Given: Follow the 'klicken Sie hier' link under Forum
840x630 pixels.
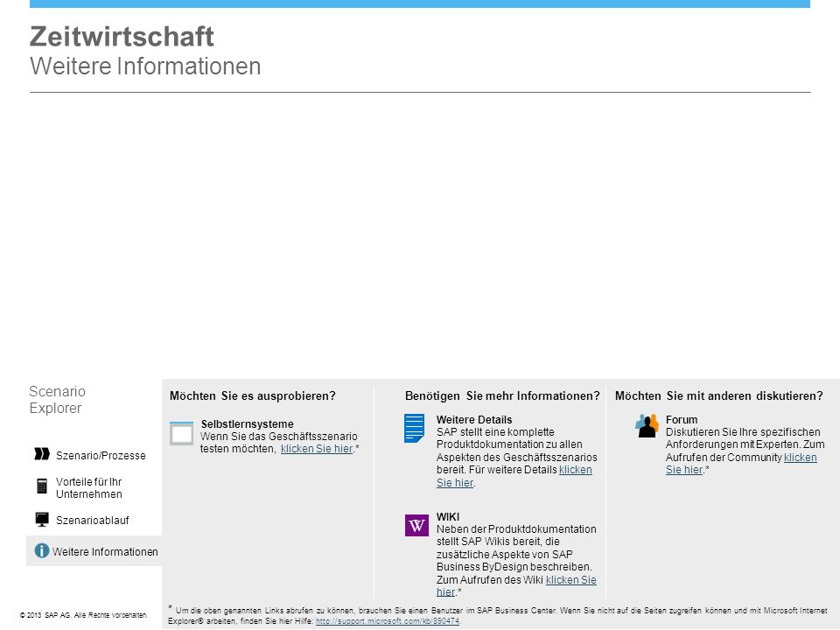Looking at the screenshot, I should (x=801, y=458).
